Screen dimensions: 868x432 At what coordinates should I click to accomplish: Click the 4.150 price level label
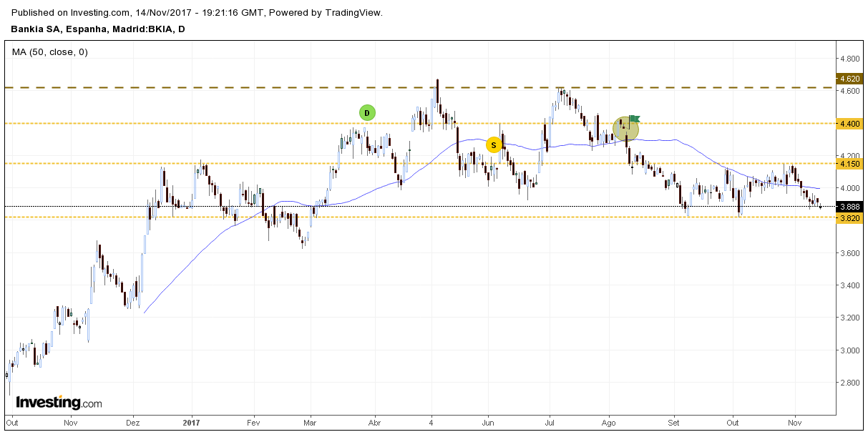(x=849, y=164)
